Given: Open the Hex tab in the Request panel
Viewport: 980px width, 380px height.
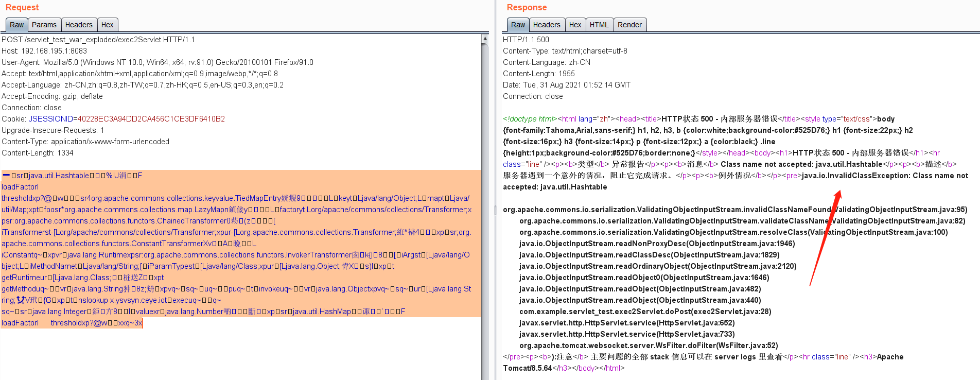Looking at the screenshot, I should coord(108,25).
